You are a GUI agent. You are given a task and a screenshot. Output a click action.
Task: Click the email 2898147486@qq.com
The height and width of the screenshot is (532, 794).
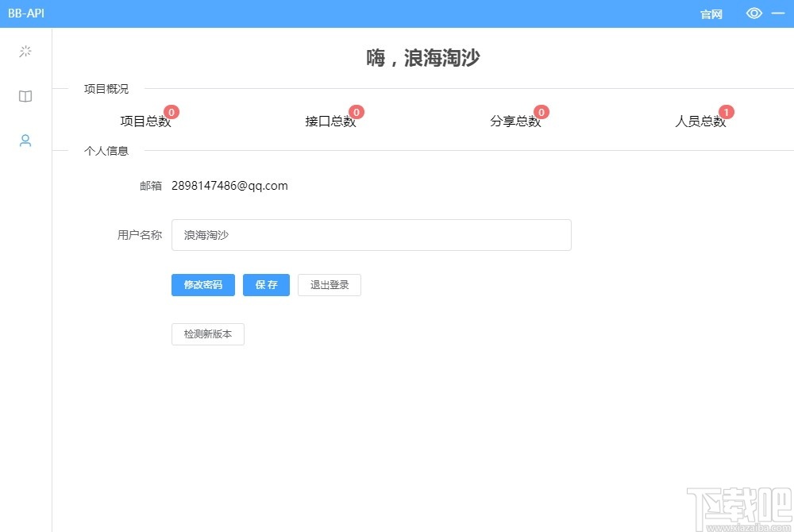tap(230, 185)
